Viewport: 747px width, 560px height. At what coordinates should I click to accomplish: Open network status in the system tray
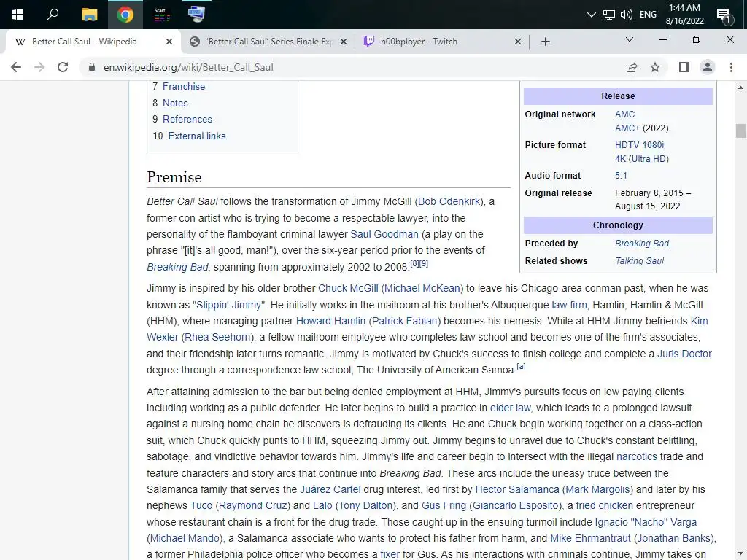609,15
